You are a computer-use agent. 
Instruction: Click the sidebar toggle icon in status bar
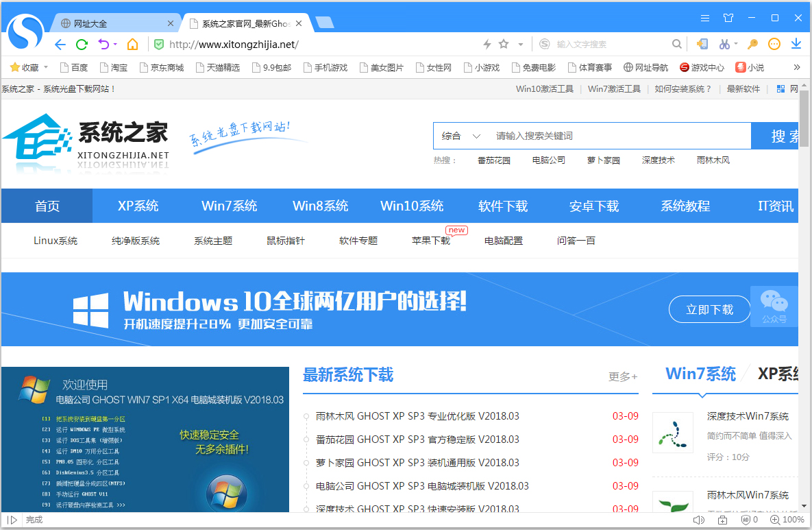(12, 520)
